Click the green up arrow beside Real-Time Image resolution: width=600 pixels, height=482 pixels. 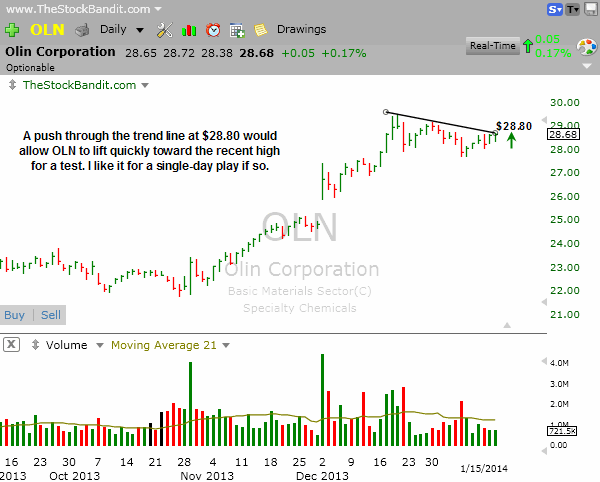tap(528, 46)
